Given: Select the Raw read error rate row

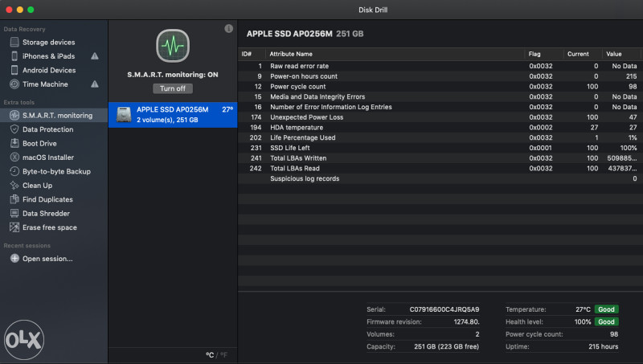Looking at the screenshot, I should click(x=439, y=66).
